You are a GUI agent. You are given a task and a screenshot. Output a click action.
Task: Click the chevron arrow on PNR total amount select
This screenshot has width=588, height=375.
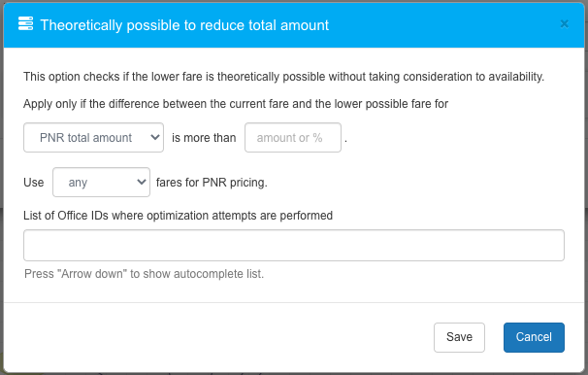155,137
